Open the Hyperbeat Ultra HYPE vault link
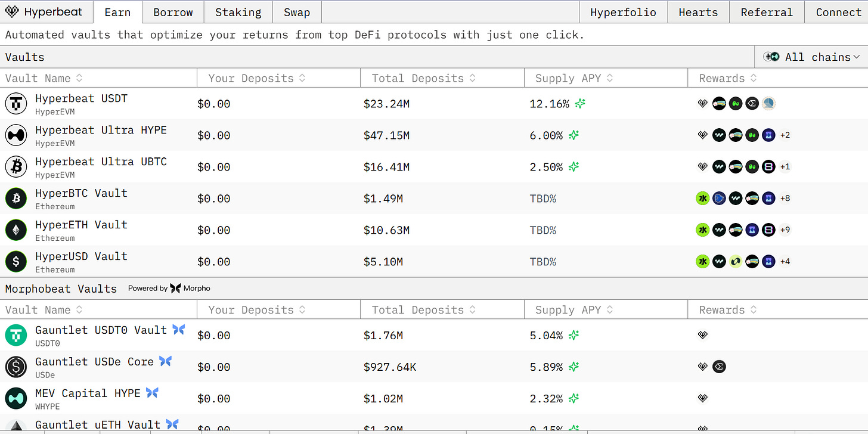 (x=101, y=130)
